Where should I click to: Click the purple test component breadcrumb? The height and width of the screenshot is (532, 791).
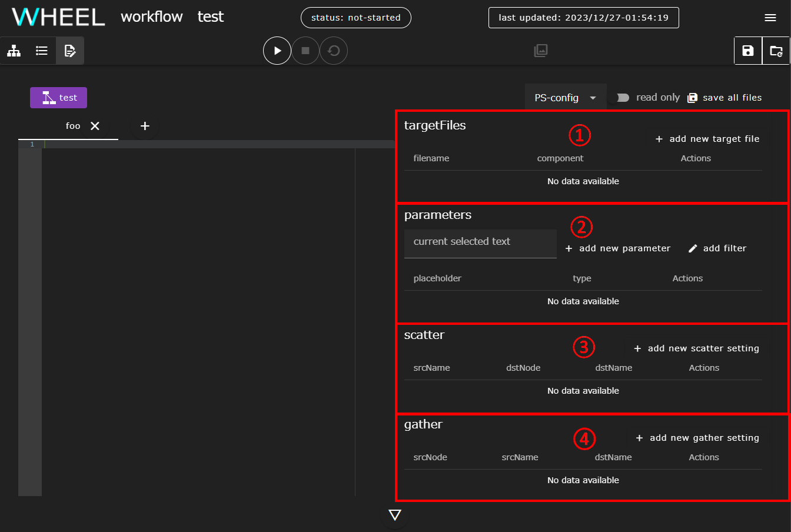[59, 98]
